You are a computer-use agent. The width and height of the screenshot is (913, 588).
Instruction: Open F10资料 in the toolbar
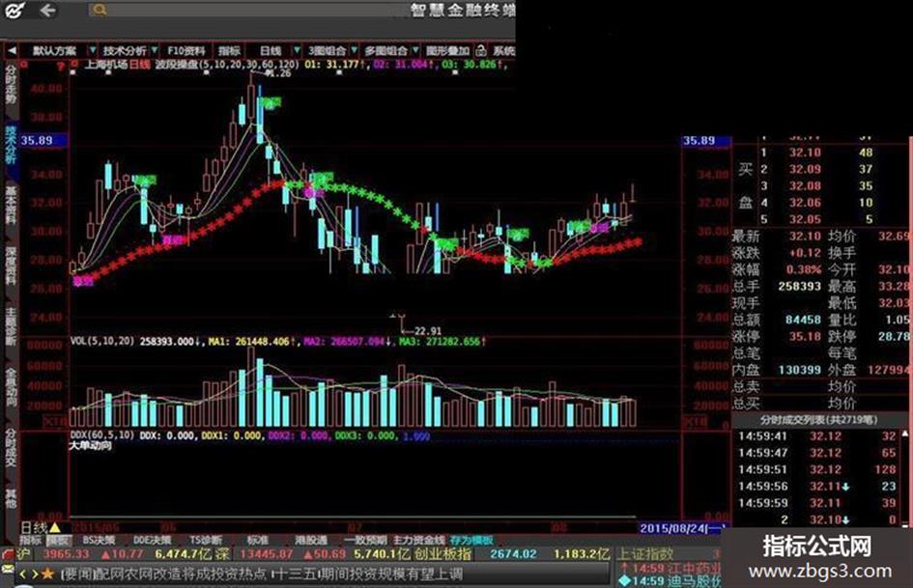[185, 50]
